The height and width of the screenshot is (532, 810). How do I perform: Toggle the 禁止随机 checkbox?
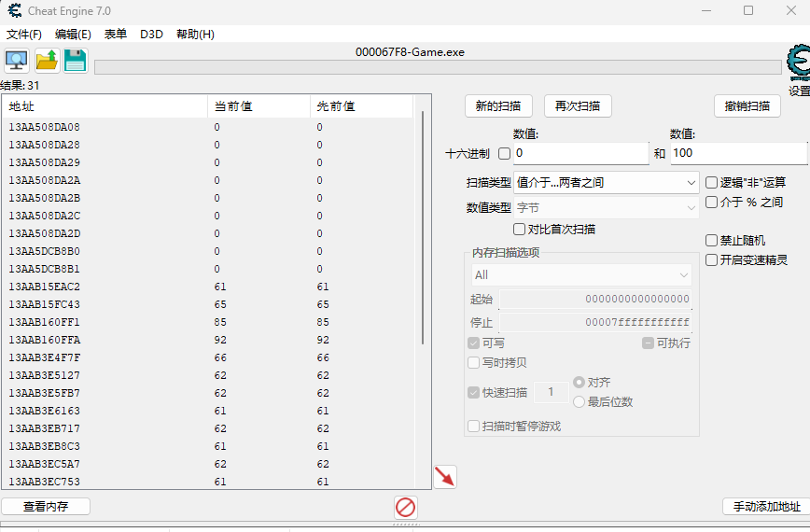click(x=711, y=240)
